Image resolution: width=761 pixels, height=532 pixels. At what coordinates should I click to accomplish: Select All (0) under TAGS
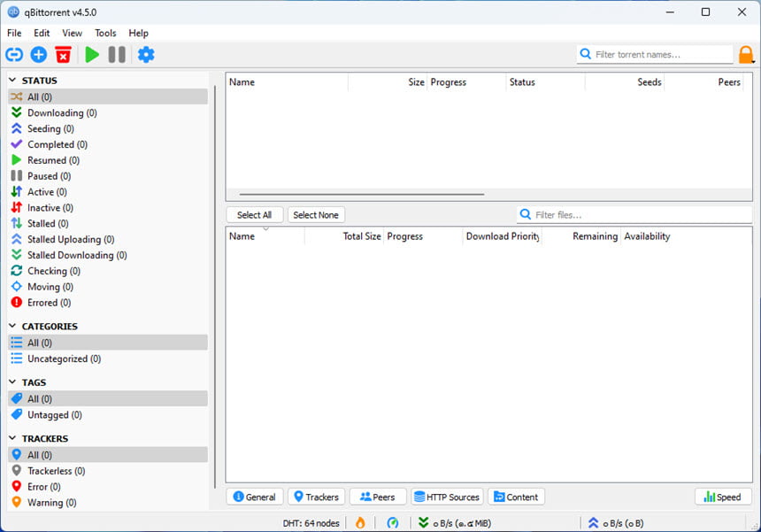click(108, 399)
